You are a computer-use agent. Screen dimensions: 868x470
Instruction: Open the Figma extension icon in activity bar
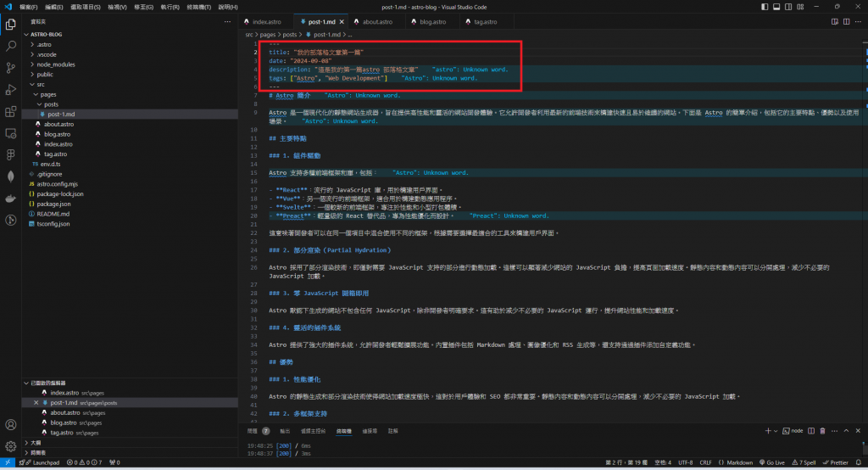(10, 154)
